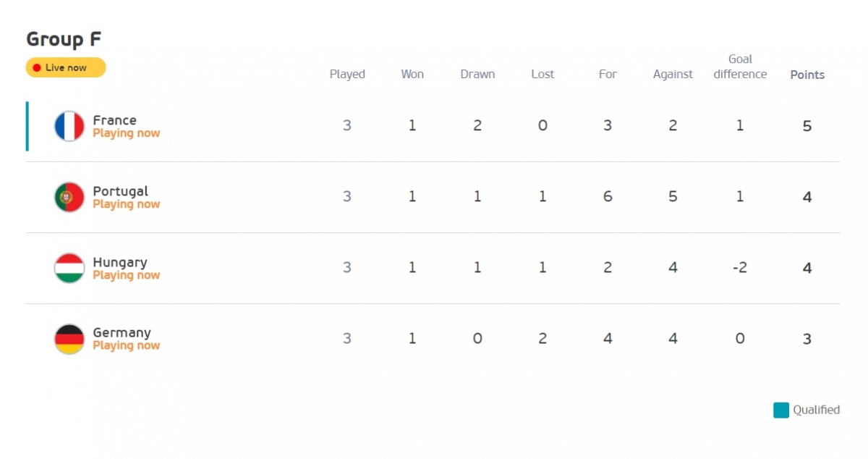Viewport: 868px width, 459px height.
Task: Click the Played column header
Action: click(x=347, y=75)
